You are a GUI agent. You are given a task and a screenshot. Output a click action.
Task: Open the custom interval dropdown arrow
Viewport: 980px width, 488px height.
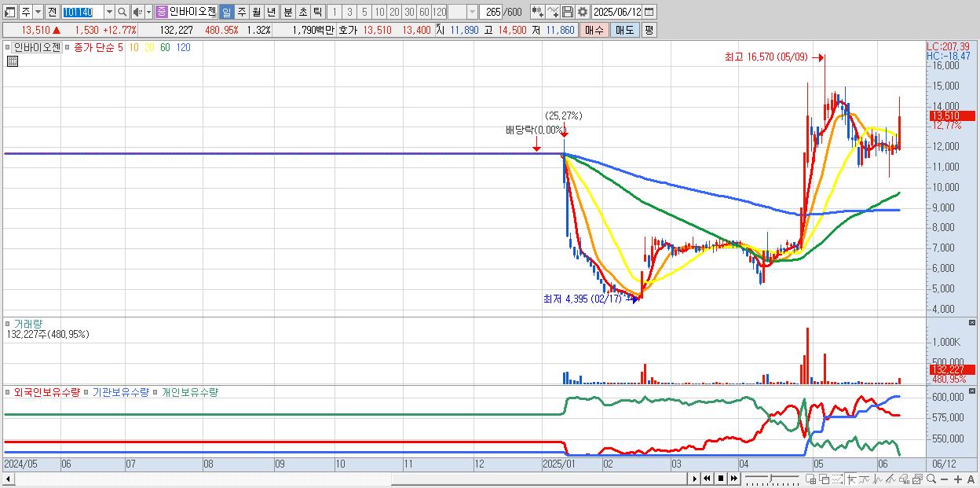click(x=472, y=12)
